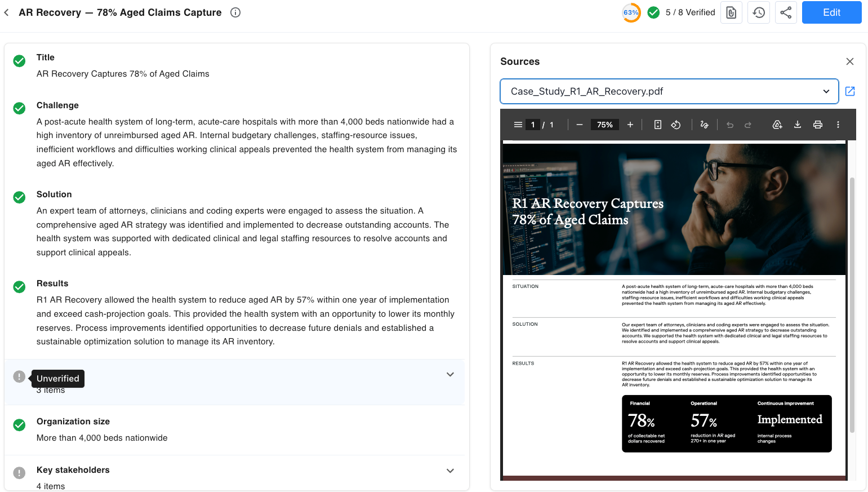Expand the Key stakeholders list

[x=449, y=471]
